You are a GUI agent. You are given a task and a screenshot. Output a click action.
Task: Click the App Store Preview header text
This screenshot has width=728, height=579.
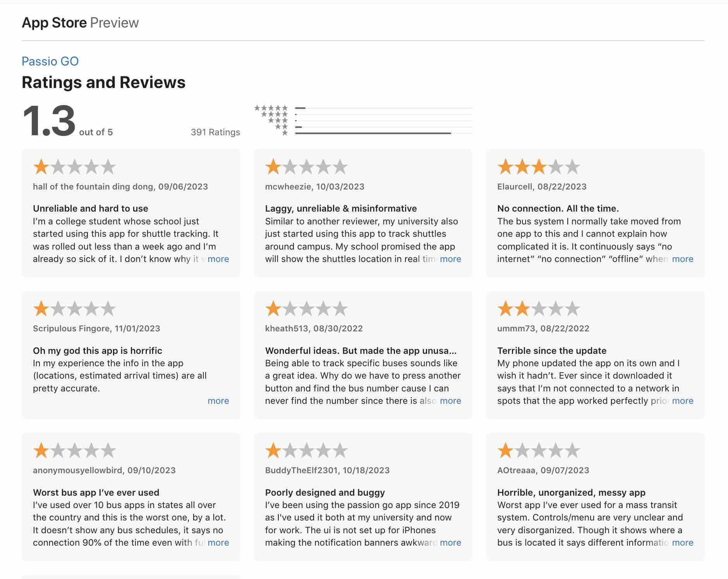[80, 22]
